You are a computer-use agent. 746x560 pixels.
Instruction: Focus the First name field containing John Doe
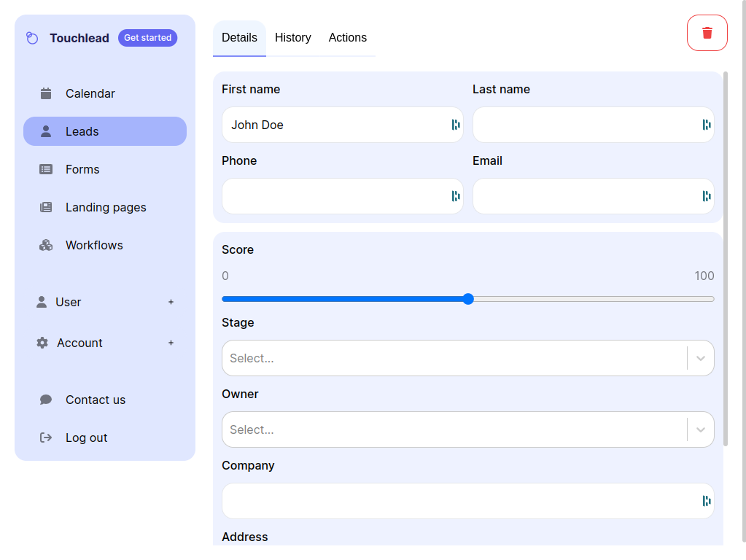tap(343, 125)
